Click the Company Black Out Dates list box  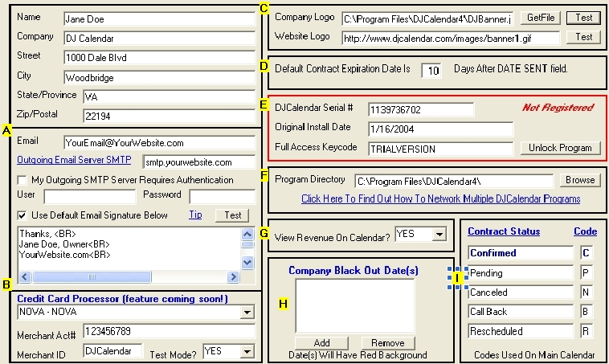click(x=355, y=306)
